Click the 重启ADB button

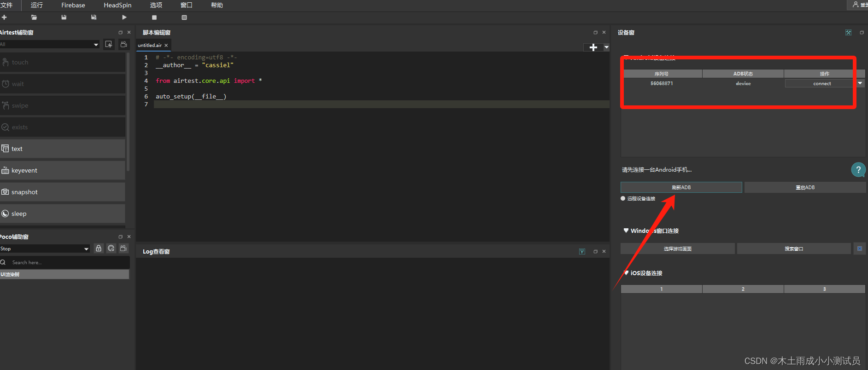click(805, 187)
